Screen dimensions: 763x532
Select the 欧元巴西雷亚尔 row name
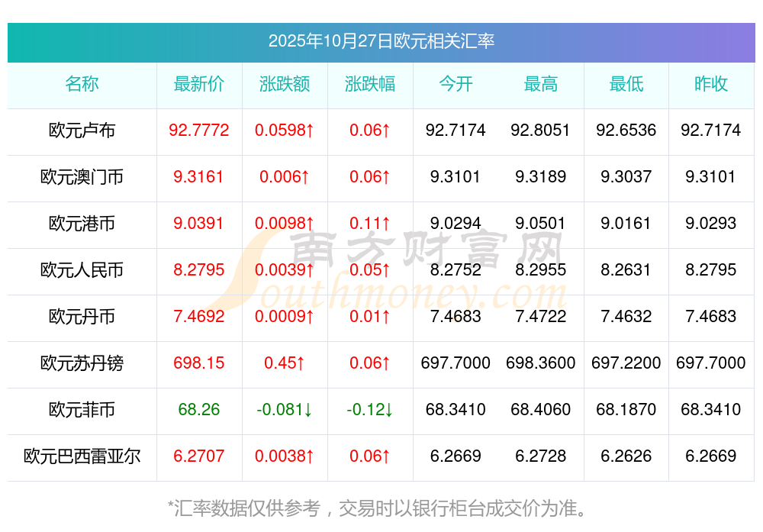[x=82, y=456]
